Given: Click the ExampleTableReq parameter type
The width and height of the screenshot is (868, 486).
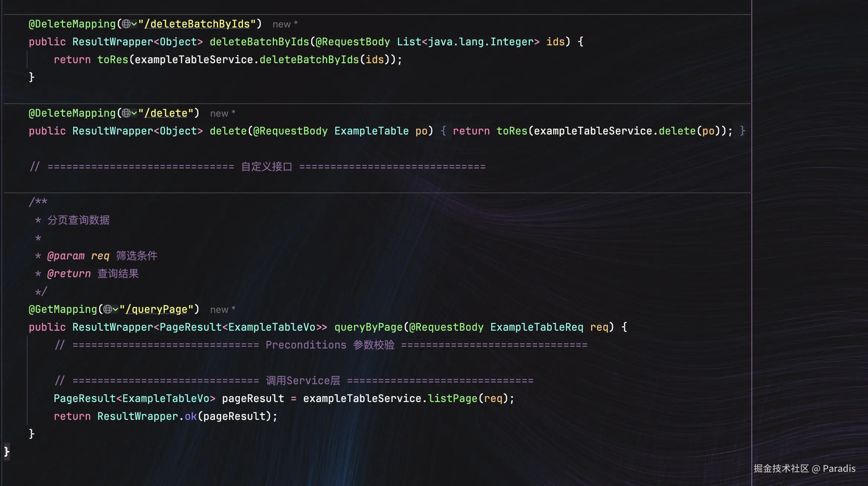Looking at the screenshot, I should point(536,327).
